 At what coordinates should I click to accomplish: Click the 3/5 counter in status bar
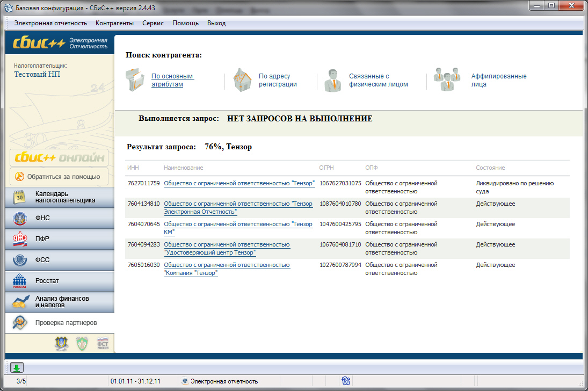tap(21, 381)
